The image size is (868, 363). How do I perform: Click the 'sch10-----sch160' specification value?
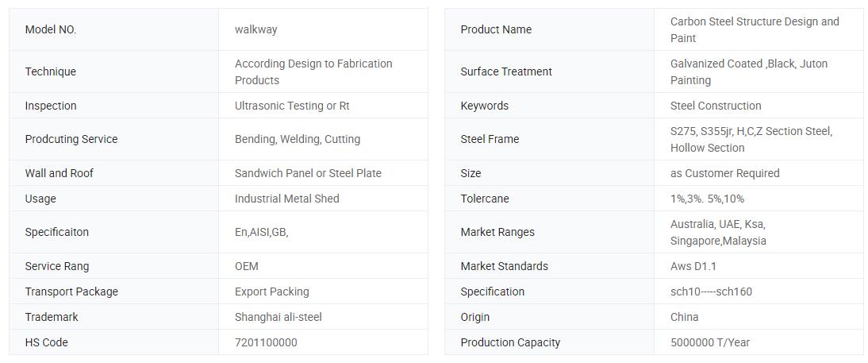(x=711, y=292)
